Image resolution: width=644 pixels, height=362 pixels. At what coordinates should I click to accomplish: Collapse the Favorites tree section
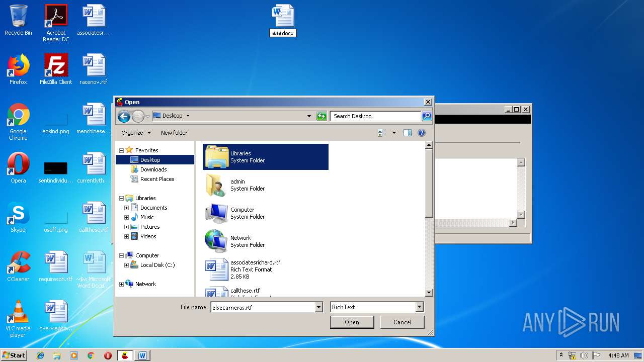pos(121,150)
